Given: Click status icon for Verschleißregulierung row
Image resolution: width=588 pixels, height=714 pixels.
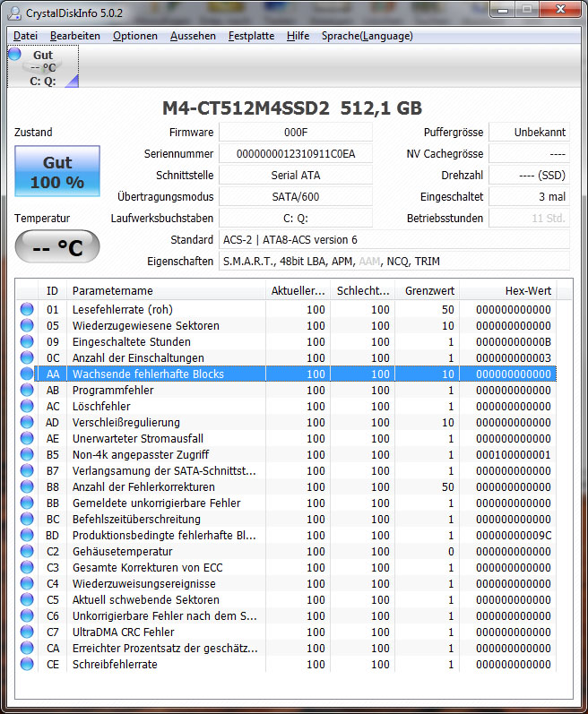Looking at the screenshot, I should pos(27,422).
